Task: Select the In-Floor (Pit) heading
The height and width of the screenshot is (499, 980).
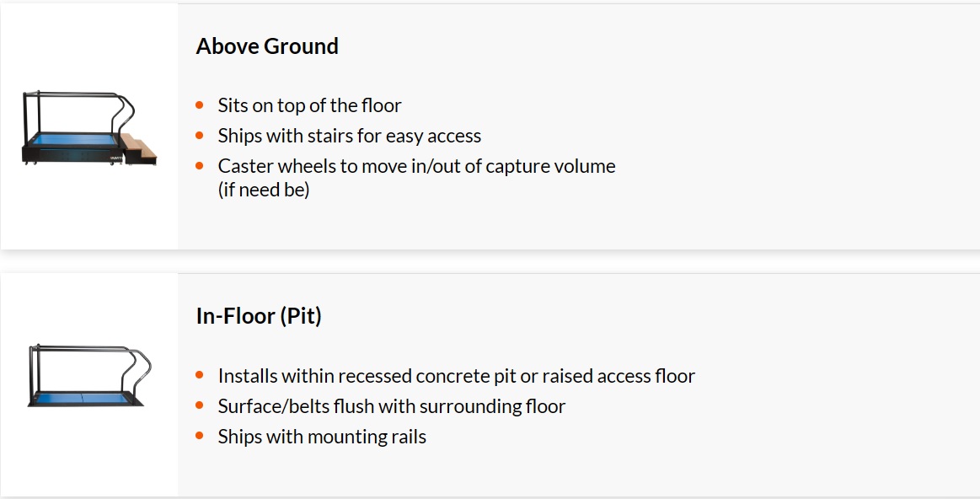Action: 259,316
